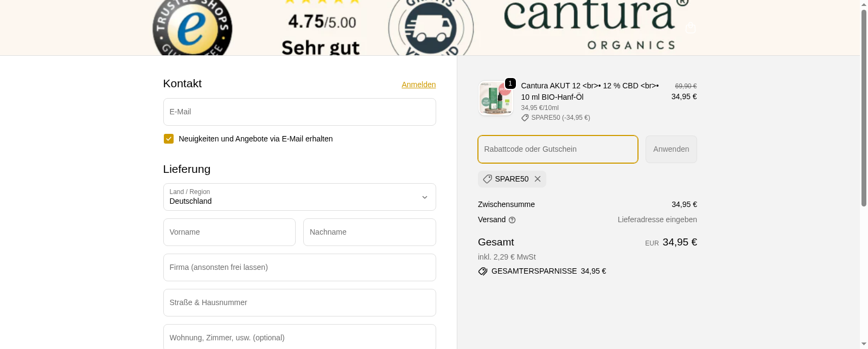The height and width of the screenshot is (349, 868).
Task: Click the Lieferung heading
Action: 187,169
